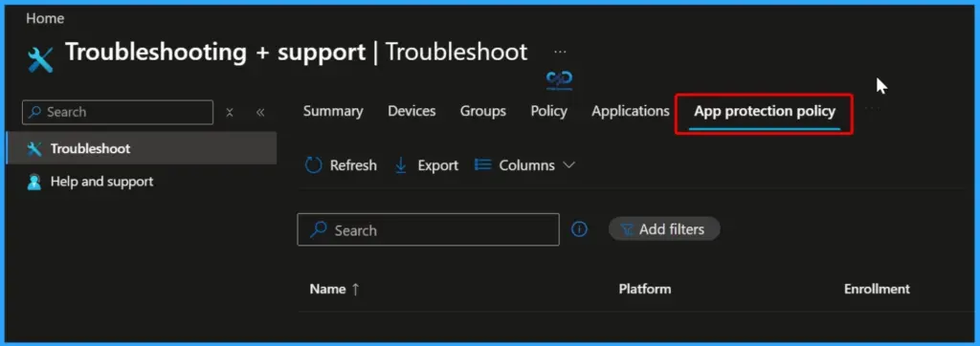Viewport: 980px width, 346px height.
Task: Select the Policy tab
Action: (548, 111)
